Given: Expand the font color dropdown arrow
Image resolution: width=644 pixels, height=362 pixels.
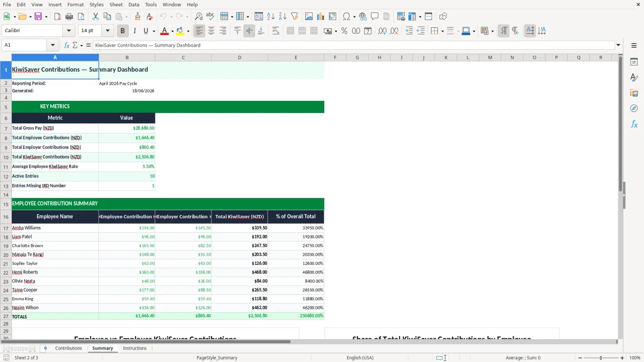Looking at the screenshot, I should click(x=172, y=31).
